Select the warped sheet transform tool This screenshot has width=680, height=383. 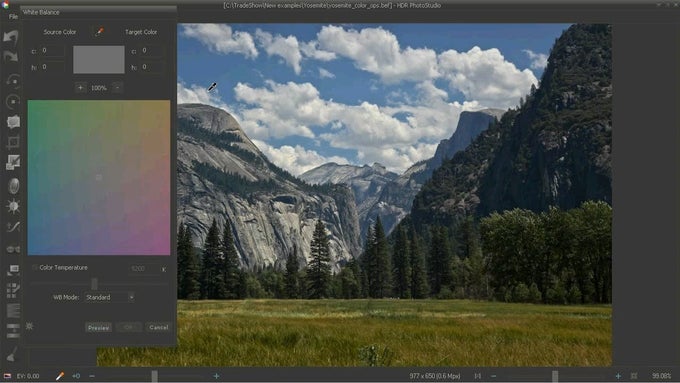[x=13, y=122]
